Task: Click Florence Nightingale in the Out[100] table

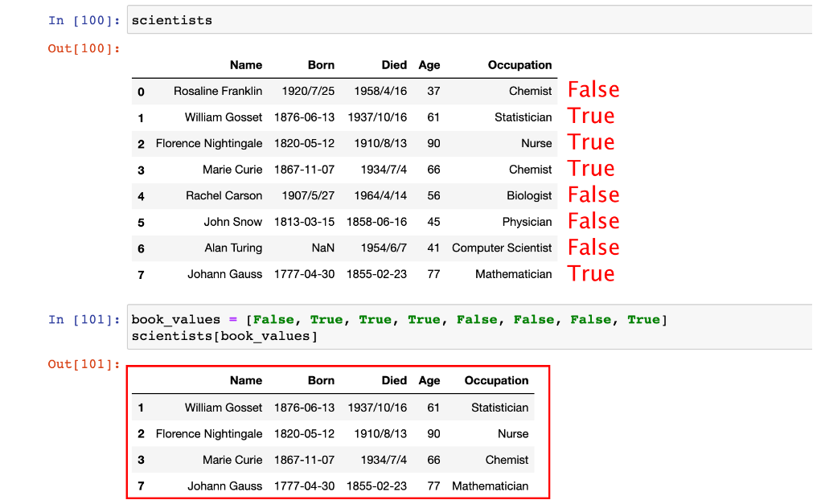Action: click(209, 143)
